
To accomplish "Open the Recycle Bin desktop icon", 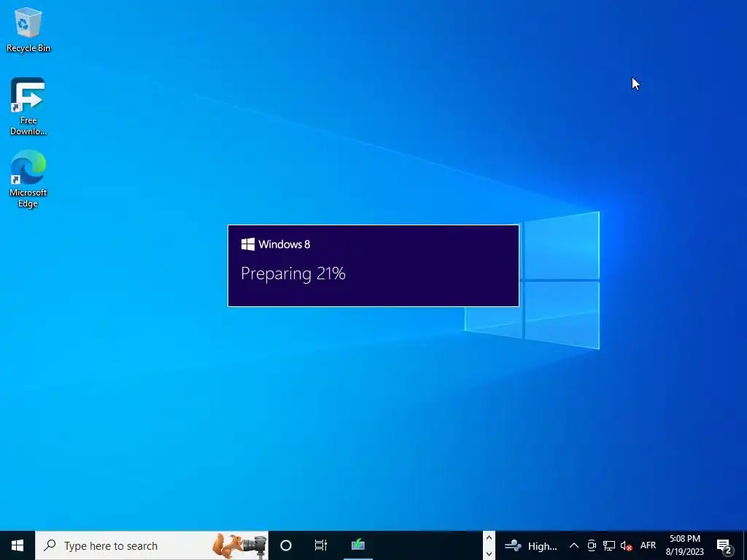I will [28, 30].
